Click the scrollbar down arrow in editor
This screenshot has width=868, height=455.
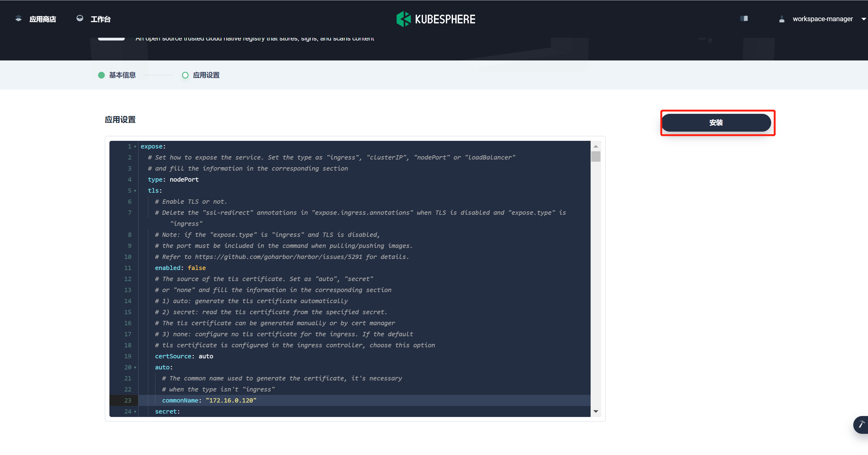pos(596,411)
